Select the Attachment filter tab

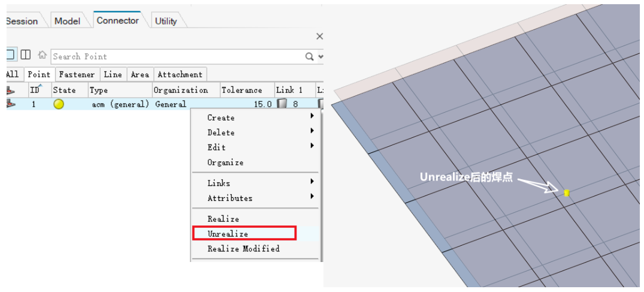click(180, 74)
